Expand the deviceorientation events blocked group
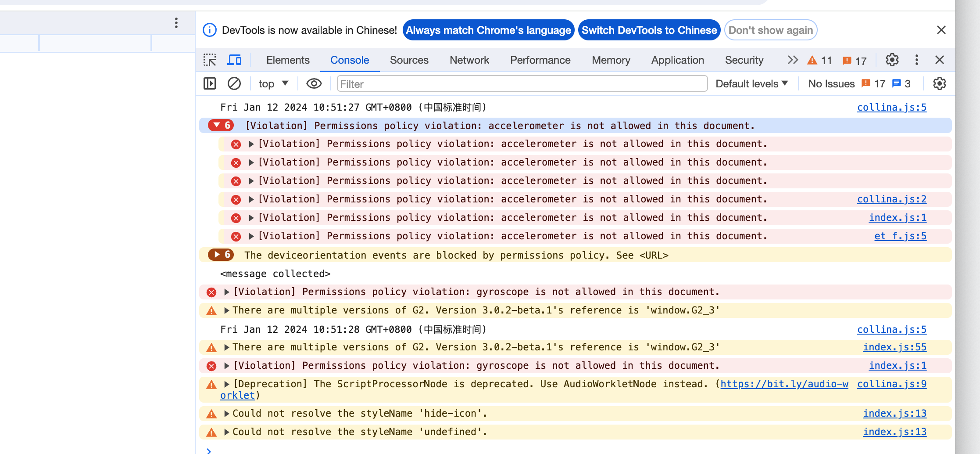 click(x=217, y=255)
